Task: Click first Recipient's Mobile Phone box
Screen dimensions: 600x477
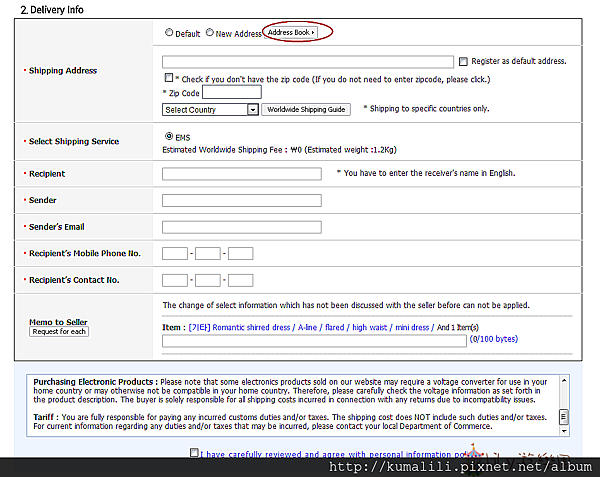Action: [x=175, y=254]
